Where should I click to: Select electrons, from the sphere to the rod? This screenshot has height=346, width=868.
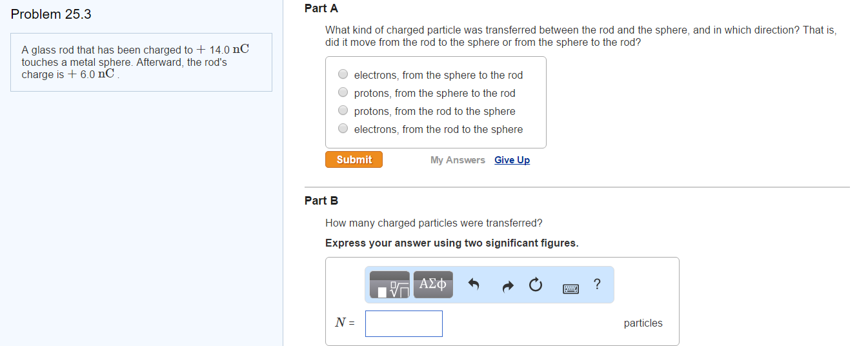(343, 75)
